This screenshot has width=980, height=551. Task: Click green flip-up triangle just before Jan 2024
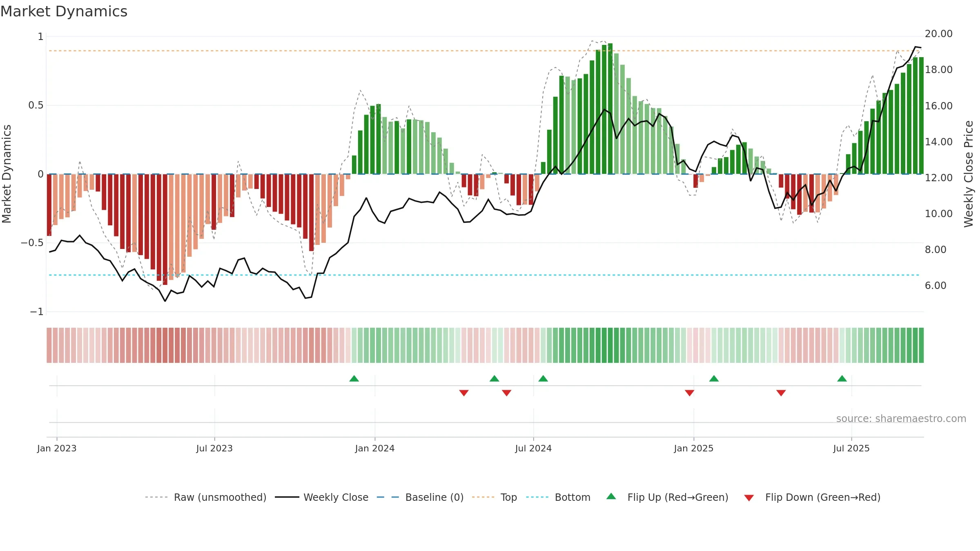tap(354, 379)
